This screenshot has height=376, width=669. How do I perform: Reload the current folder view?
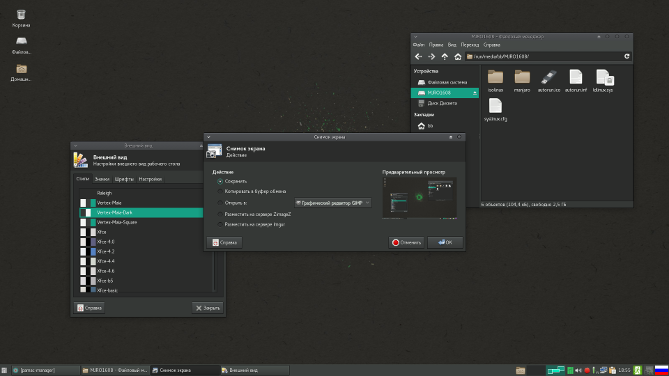627,56
